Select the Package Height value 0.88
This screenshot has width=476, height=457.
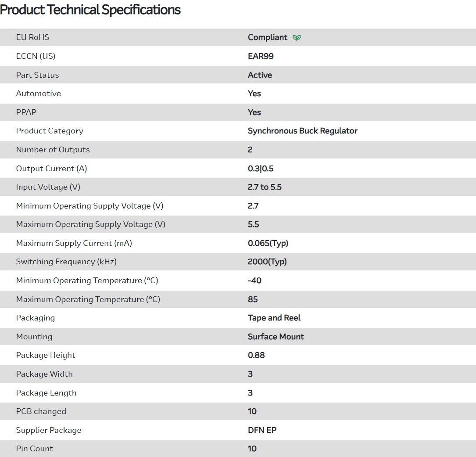coord(256,355)
